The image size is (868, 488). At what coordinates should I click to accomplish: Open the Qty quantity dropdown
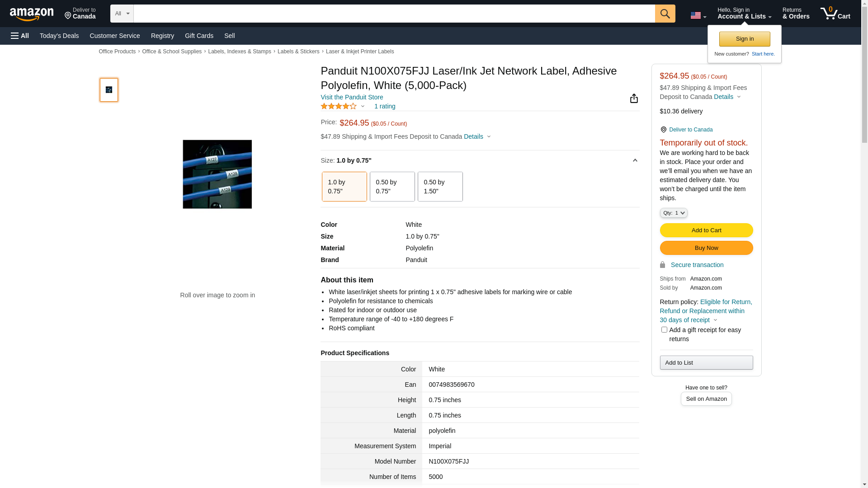[x=673, y=213]
